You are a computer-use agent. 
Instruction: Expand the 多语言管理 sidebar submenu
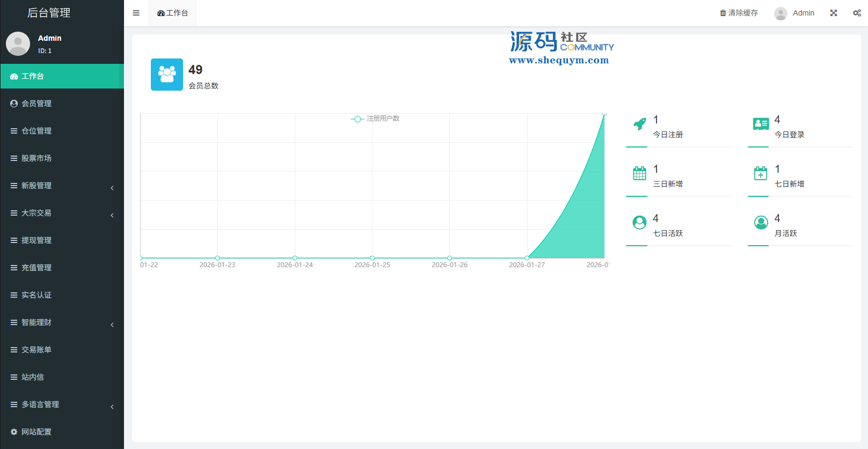[62, 404]
